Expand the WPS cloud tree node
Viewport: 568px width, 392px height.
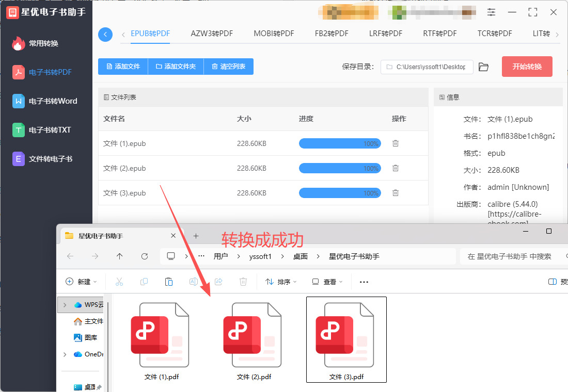click(65, 305)
